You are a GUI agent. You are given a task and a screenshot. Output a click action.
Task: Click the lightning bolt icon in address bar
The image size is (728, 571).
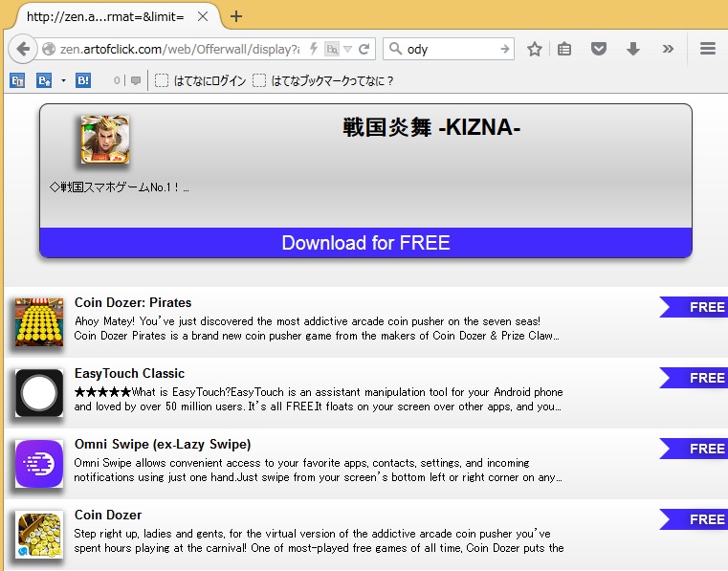tap(314, 49)
